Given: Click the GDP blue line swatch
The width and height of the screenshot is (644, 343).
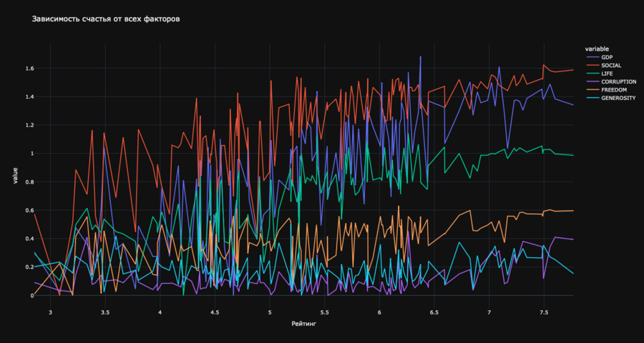Looking at the screenshot, I should 592,57.
